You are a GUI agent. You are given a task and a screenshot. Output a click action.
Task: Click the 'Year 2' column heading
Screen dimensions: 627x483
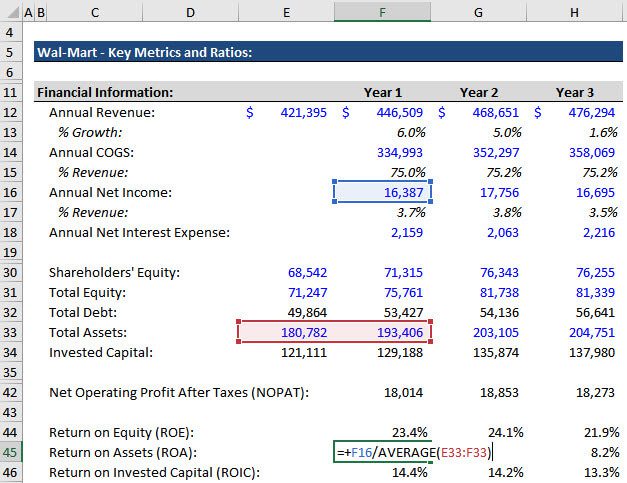[x=479, y=92]
